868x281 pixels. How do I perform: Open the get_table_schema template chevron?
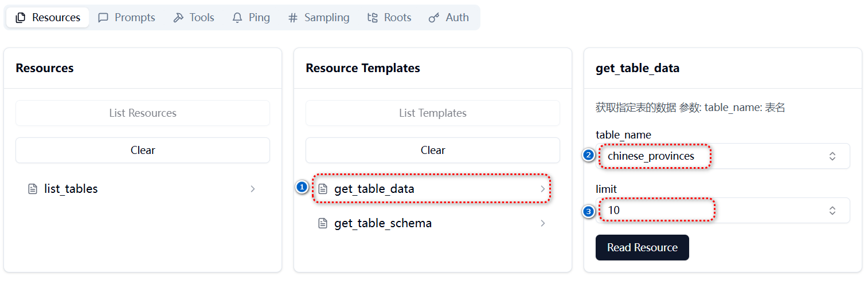(543, 223)
